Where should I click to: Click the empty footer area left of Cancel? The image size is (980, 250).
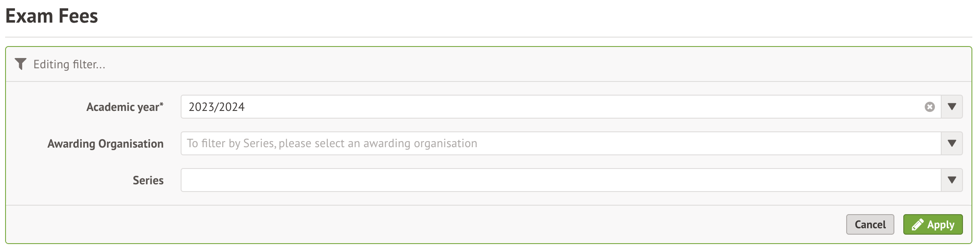pos(426,224)
